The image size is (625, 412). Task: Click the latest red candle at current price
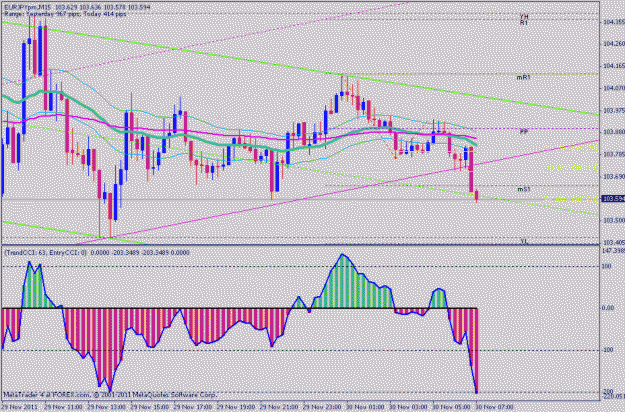476,196
